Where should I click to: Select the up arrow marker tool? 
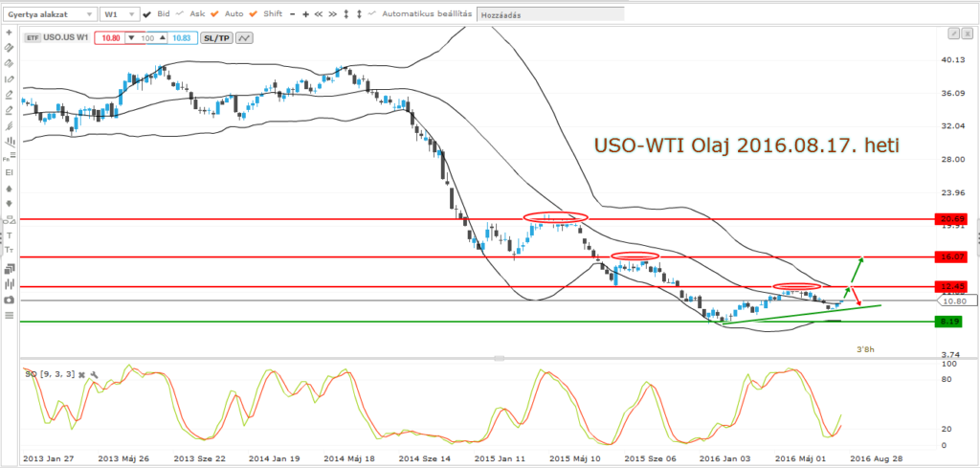click(10, 189)
